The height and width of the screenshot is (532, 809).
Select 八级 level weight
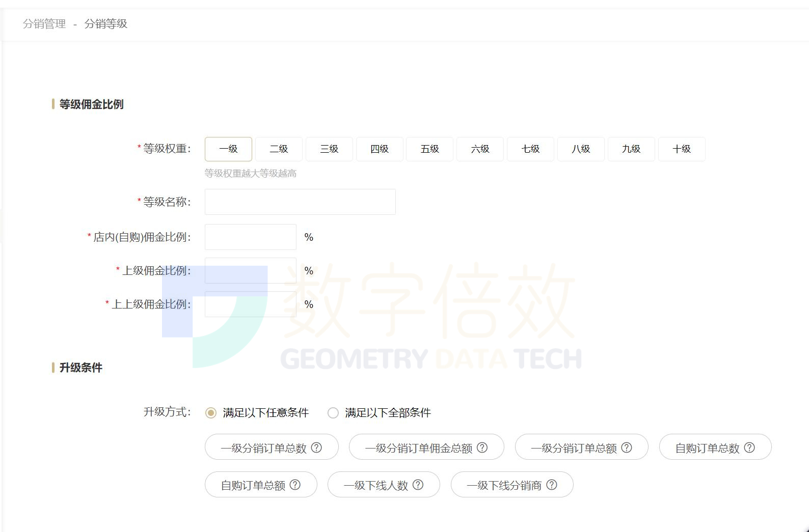tap(581, 149)
